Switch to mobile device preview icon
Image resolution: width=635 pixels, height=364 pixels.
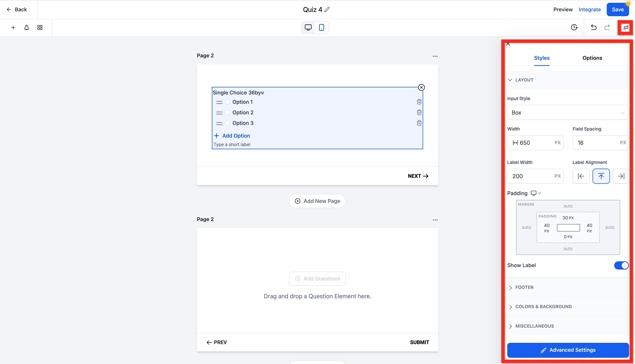click(322, 27)
